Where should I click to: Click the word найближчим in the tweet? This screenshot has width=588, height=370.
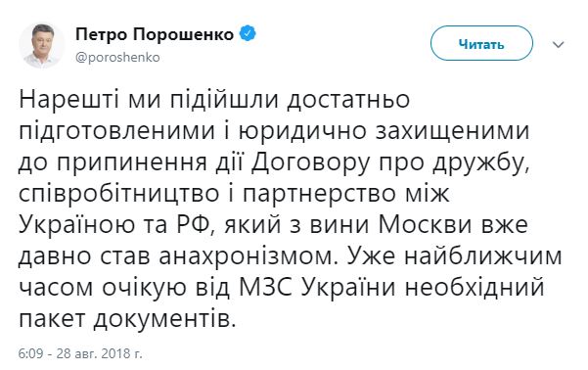point(483,256)
